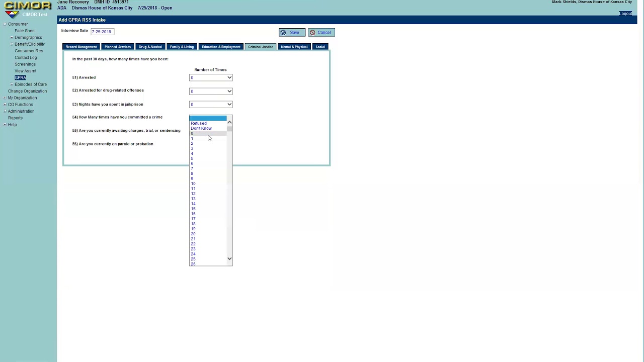
Task: Choose 0 in the crime count list
Action: point(208,133)
